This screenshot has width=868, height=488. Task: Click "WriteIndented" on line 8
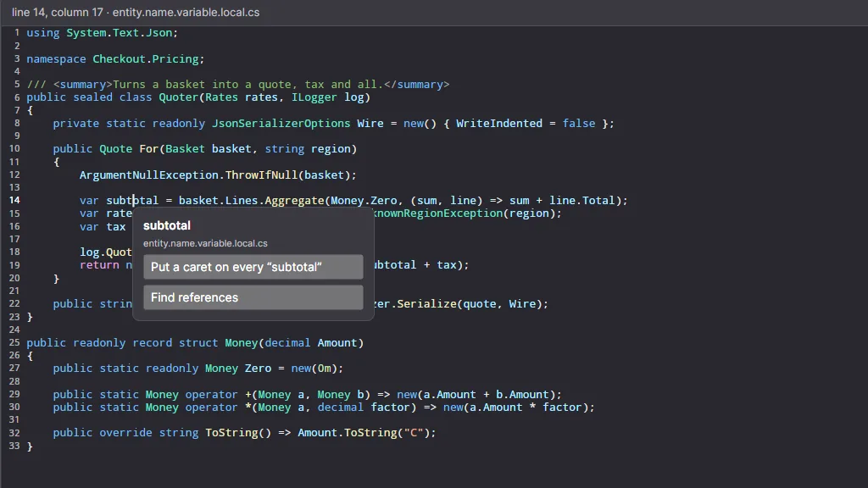click(x=499, y=124)
